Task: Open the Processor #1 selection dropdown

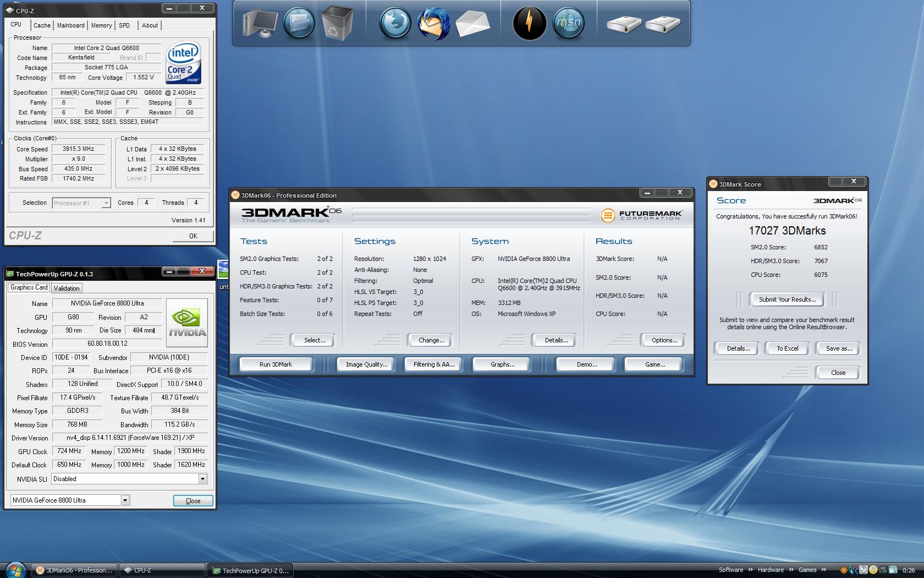Action: [106, 203]
